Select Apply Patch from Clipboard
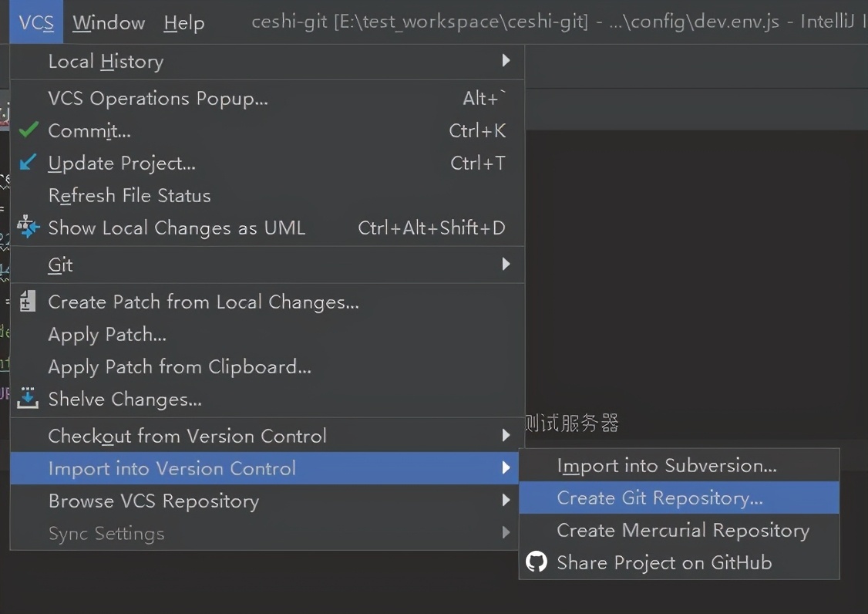 [180, 367]
